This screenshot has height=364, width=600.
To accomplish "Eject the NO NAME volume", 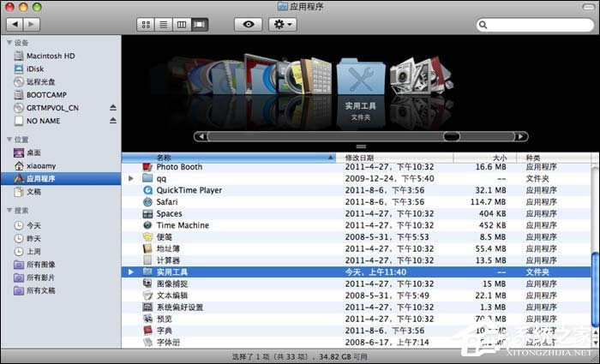I will (x=112, y=121).
